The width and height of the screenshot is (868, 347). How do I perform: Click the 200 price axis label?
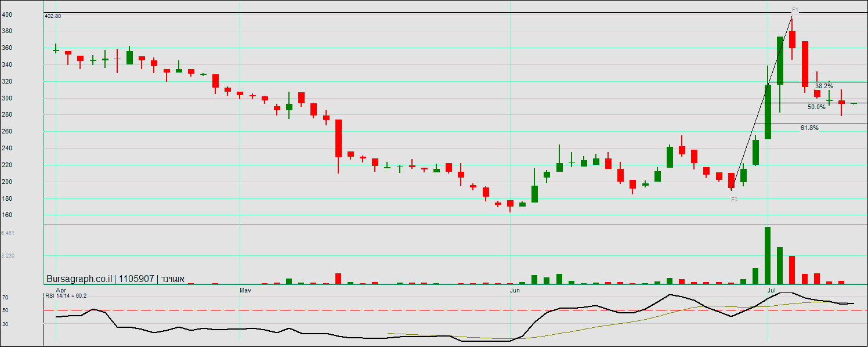tap(6, 182)
